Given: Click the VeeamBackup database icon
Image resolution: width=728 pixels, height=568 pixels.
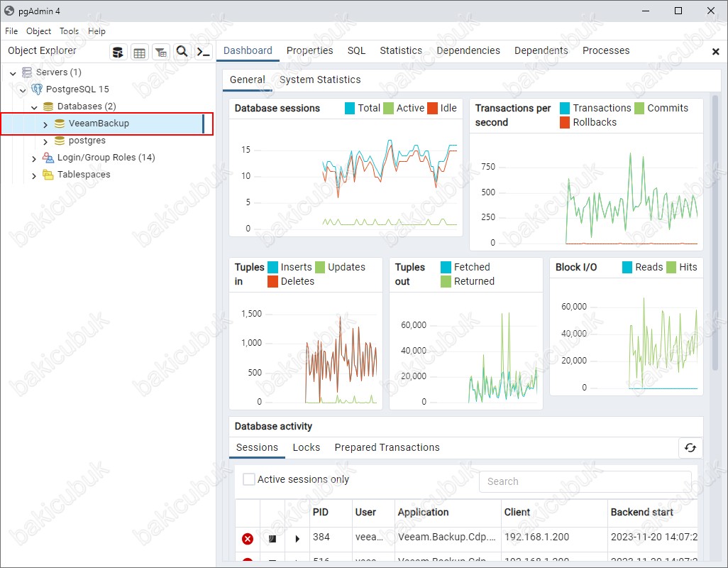Looking at the screenshot, I should [x=60, y=124].
